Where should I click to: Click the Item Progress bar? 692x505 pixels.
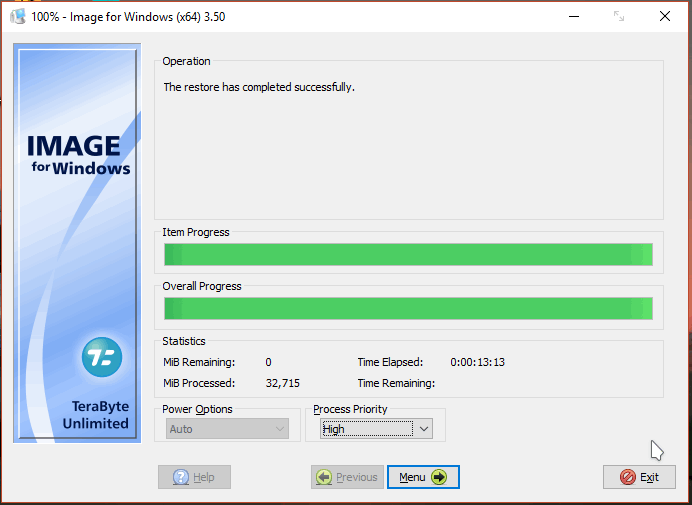tap(408, 255)
